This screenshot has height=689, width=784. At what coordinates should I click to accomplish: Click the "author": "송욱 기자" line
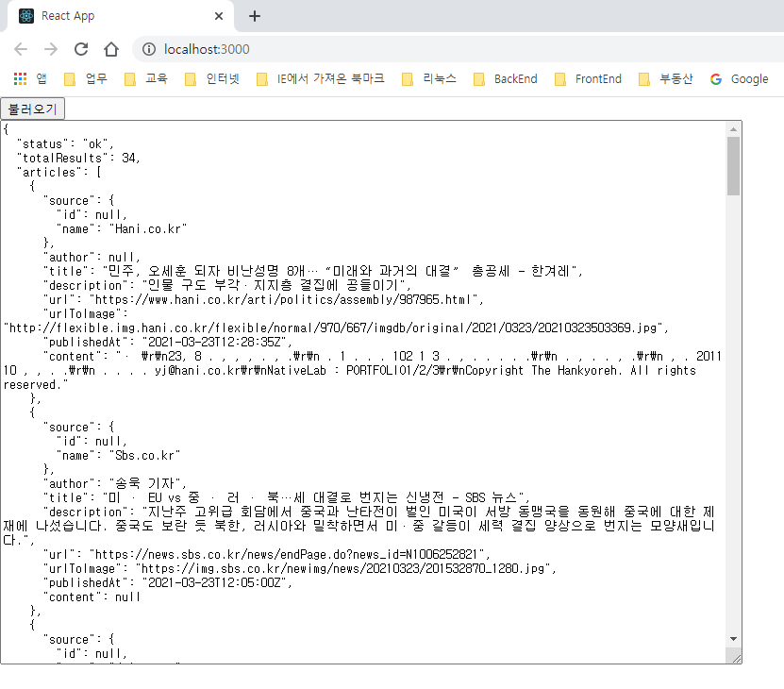115,484
